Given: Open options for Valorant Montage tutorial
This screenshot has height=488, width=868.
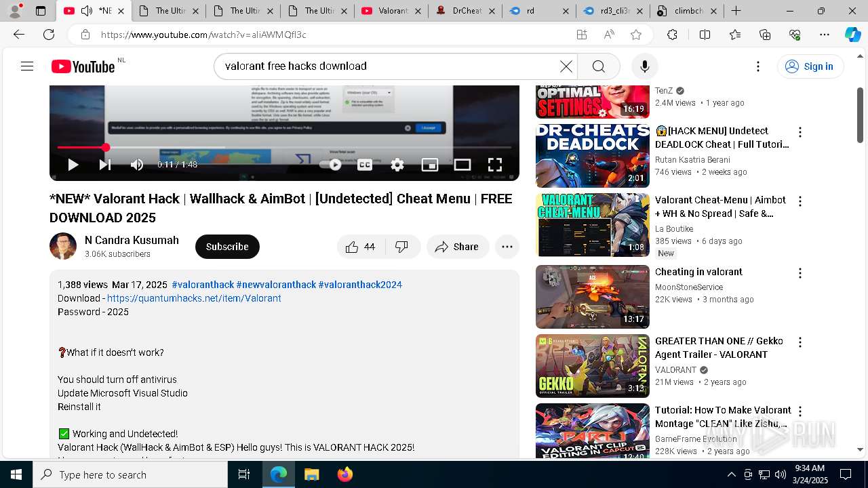Looking at the screenshot, I should [800, 411].
